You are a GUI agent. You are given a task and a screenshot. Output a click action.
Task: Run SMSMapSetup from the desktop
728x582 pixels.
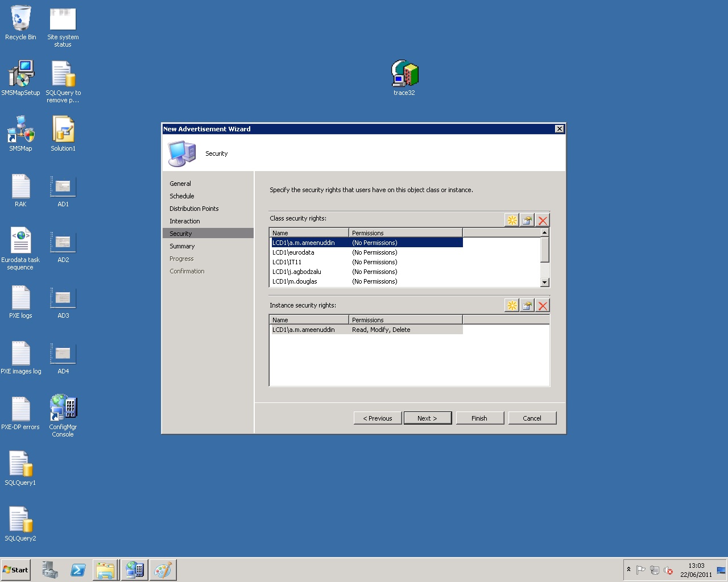click(x=20, y=73)
